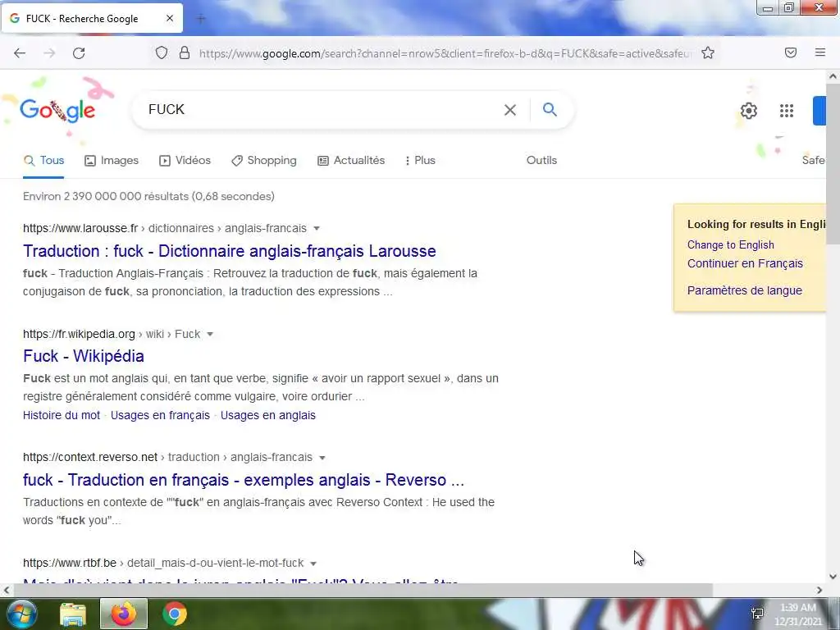Open the Save to Pocket icon
The width and height of the screenshot is (840, 630).
coord(791,52)
